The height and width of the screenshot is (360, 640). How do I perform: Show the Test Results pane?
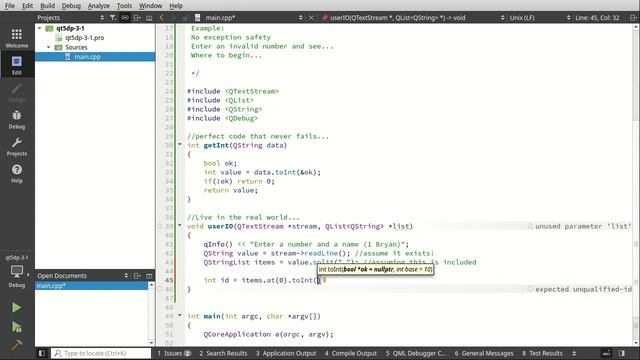pyautogui.click(x=542, y=353)
